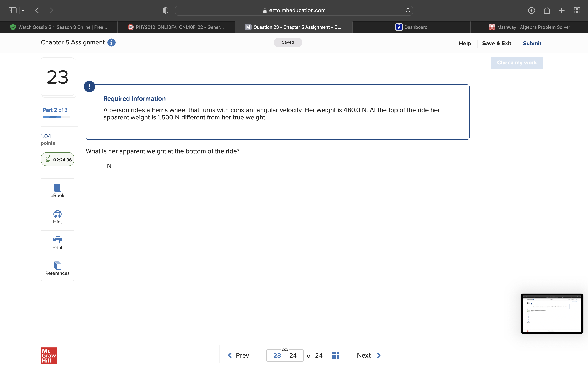Image resolution: width=588 pixels, height=367 pixels.
Task: Click the Check my work button
Action: (x=517, y=63)
